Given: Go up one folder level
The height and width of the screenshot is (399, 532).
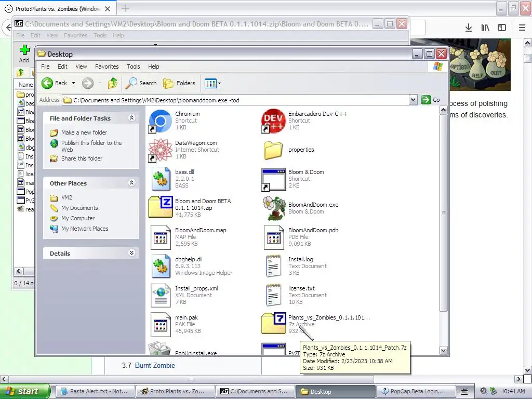Looking at the screenshot, I should [x=112, y=83].
